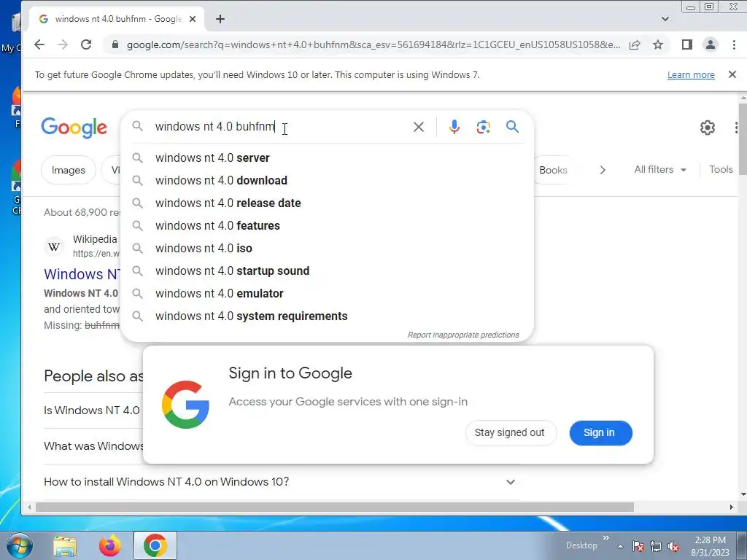747x560 pixels.
Task: Open the Tools option
Action: [721, 169]
